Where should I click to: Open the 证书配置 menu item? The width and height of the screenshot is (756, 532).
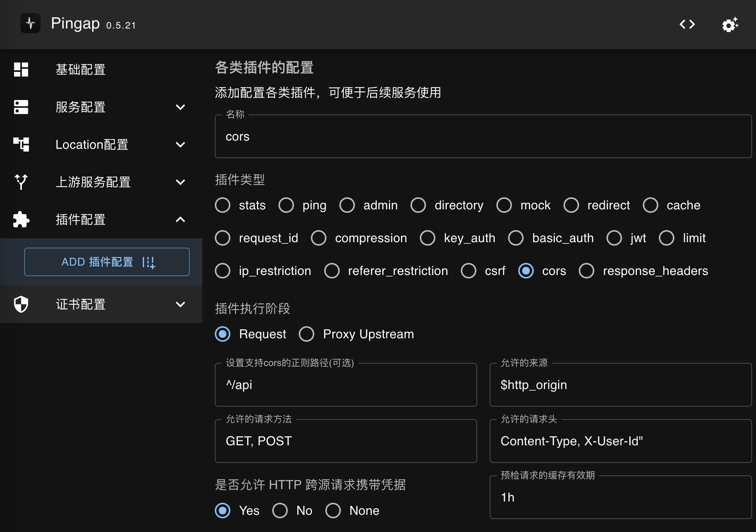pos(101,304)
